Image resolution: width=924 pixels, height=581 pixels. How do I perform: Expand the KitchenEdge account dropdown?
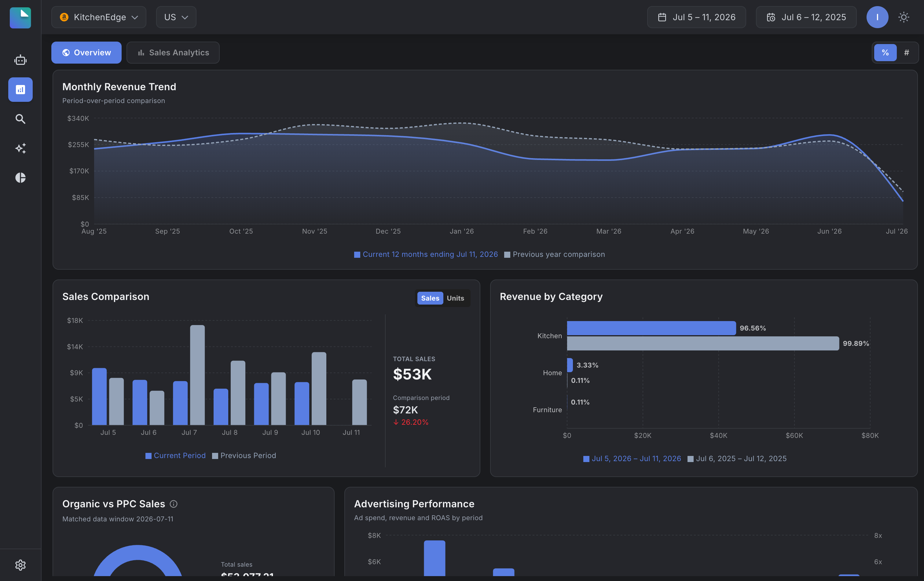tap(99, 17)
